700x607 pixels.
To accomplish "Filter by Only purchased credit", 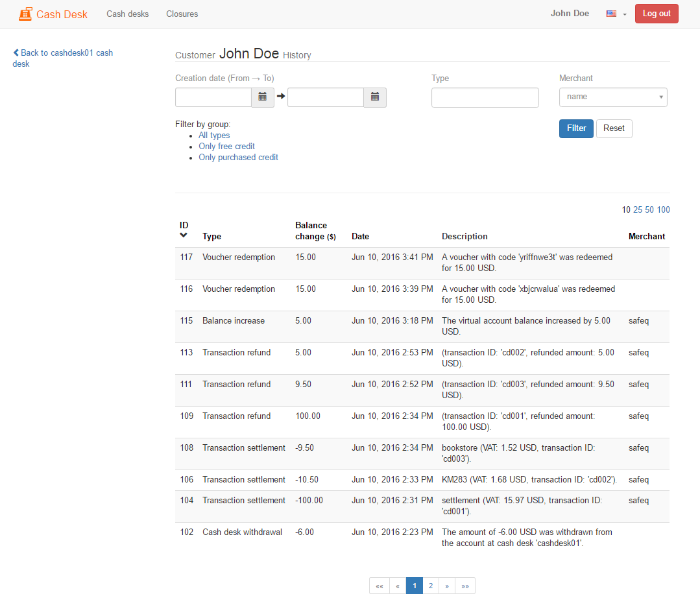I will pos(238,158).
